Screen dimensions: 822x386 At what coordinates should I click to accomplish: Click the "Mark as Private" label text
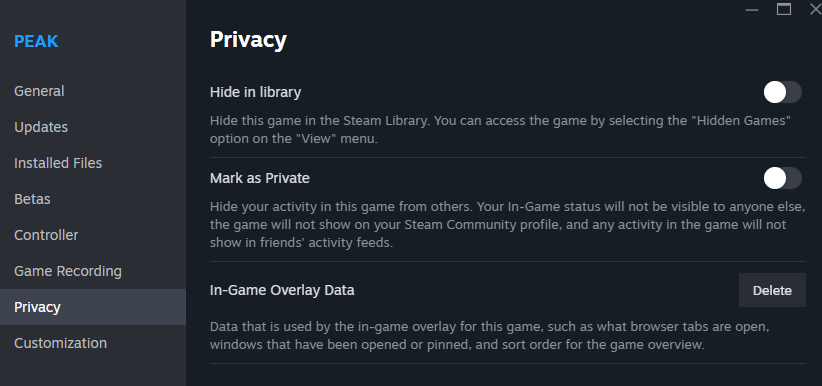point(260,178)
